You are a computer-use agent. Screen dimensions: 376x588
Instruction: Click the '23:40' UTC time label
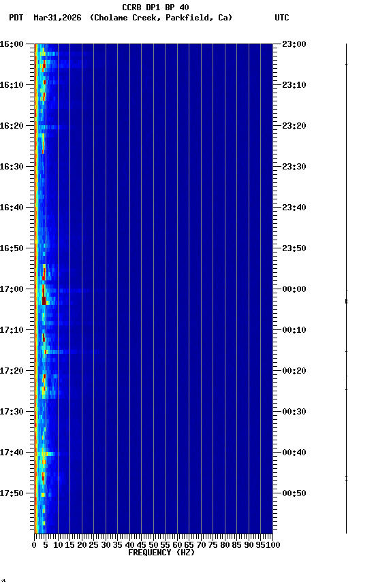pyautogui.click(x=294, y=208)
